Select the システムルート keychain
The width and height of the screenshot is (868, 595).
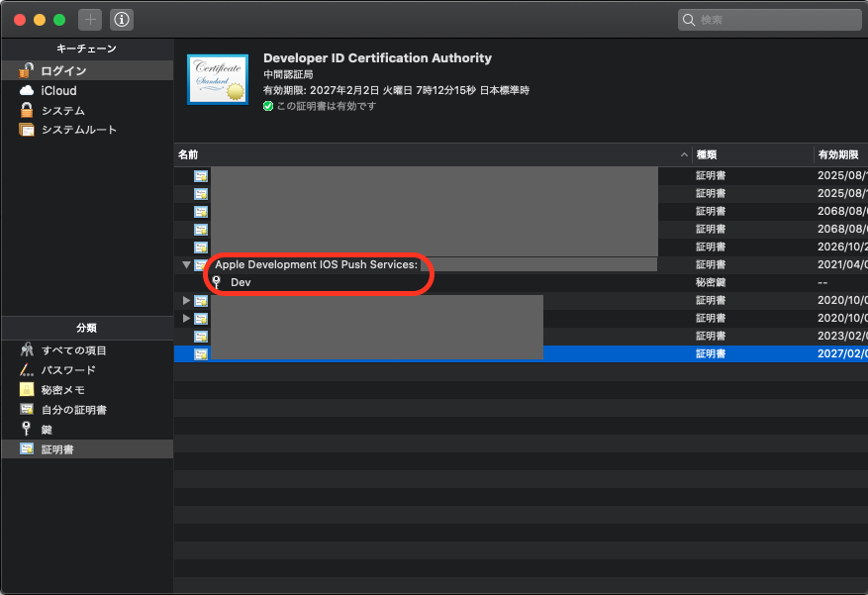[x=87, y=130]
